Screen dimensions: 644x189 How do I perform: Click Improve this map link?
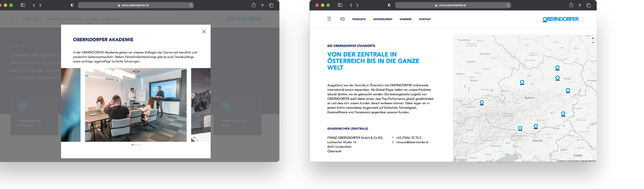[x=588, y=161]
